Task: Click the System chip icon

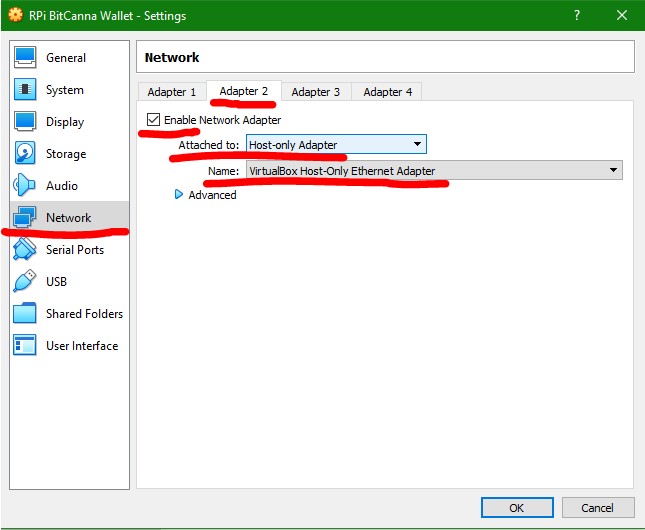Action: click(25, 89)
